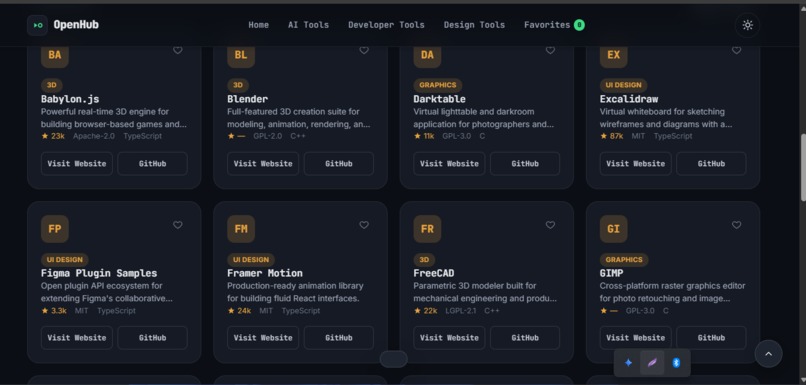Click the Apache-2.0 license label
806x385 pixels.
94,136
